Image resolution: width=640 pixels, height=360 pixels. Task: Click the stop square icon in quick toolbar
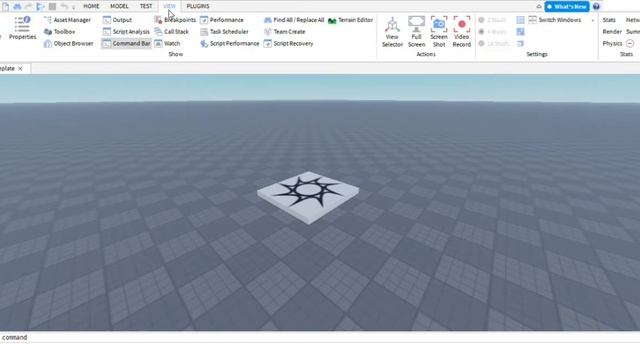pos(52,6)
